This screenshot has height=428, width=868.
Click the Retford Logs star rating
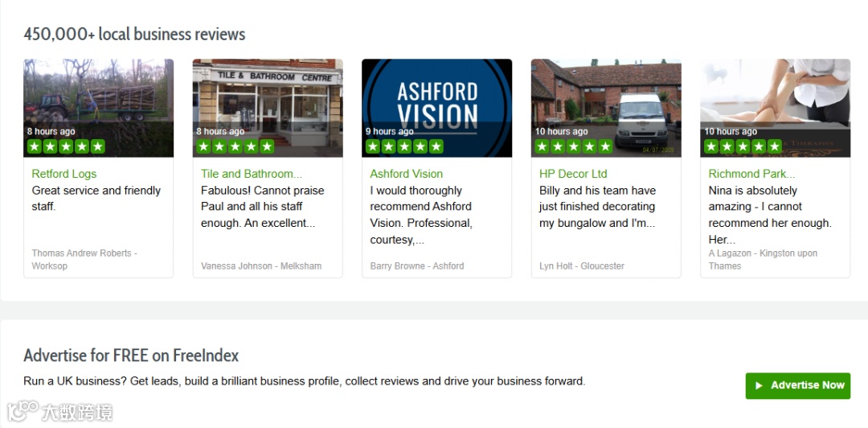pyautogui.click(x=66, y=146)
